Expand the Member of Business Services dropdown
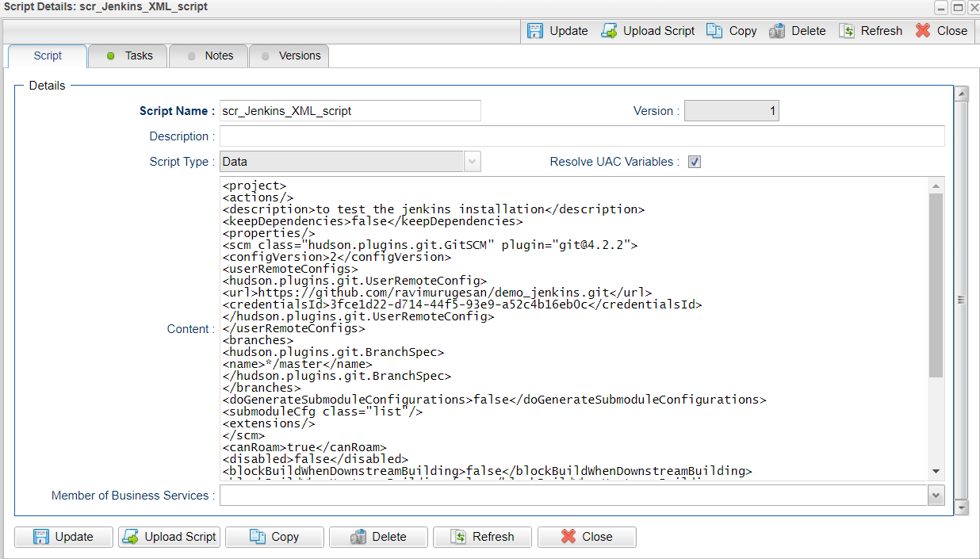Image resolution: width=980 pixels, height=559 pixels. click(x=936, y=496)
